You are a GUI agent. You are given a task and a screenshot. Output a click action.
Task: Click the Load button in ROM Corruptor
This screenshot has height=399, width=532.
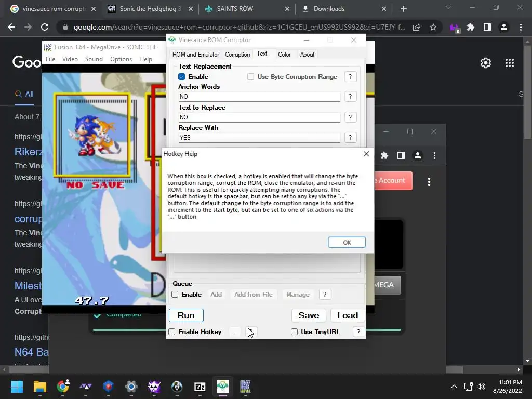coord(348,315)
